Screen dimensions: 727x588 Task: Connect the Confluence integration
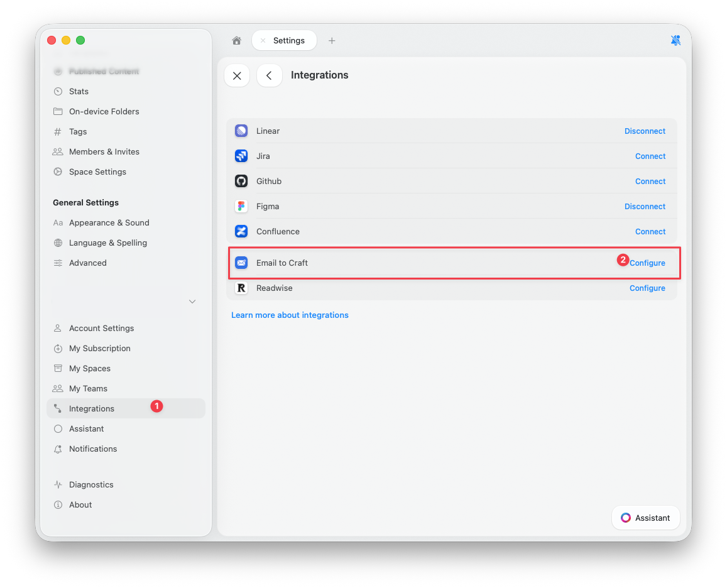(x=650, y=231)
